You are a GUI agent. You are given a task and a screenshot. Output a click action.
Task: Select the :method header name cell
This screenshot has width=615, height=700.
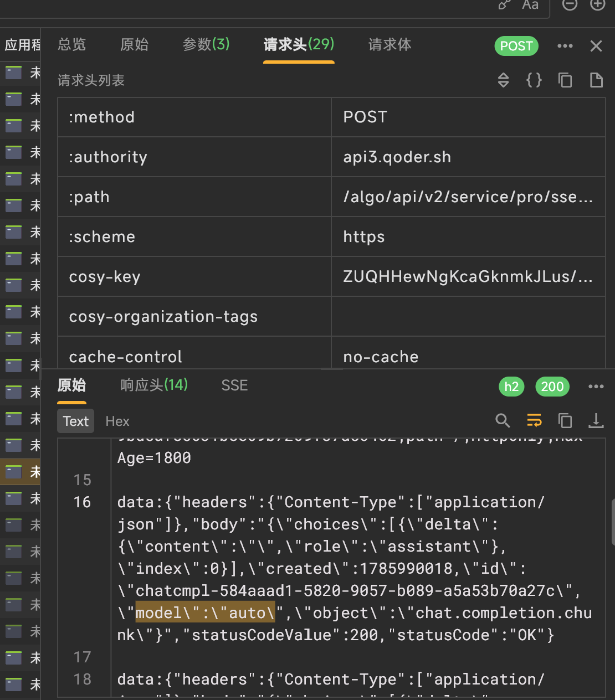(194, 117)
